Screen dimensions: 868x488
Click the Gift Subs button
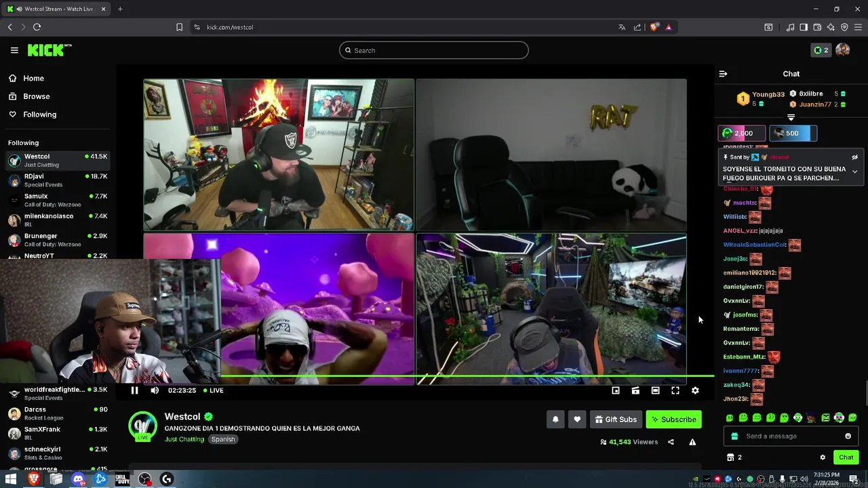(x=616, y=420)
